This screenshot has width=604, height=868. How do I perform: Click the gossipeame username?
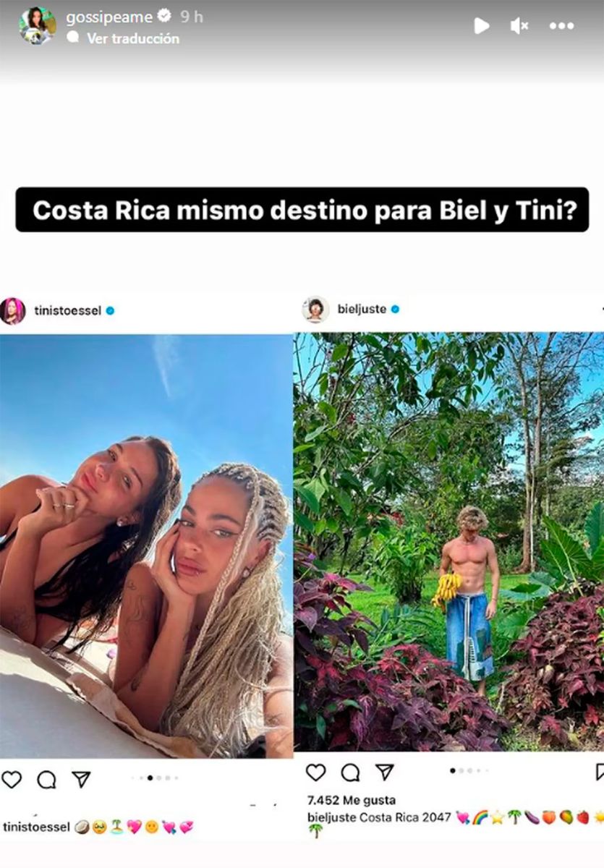point(110,17)
